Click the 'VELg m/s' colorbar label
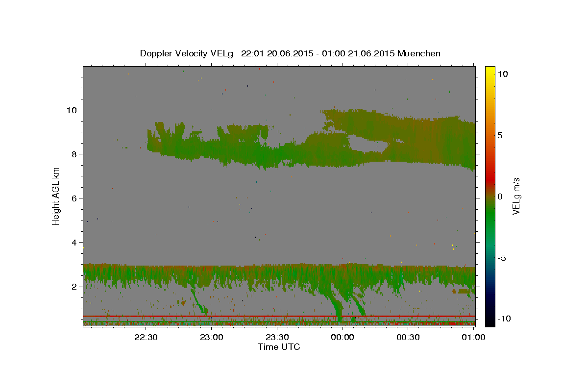The height and width of the screenshot is (392, 588). click(x=516, y=196)
